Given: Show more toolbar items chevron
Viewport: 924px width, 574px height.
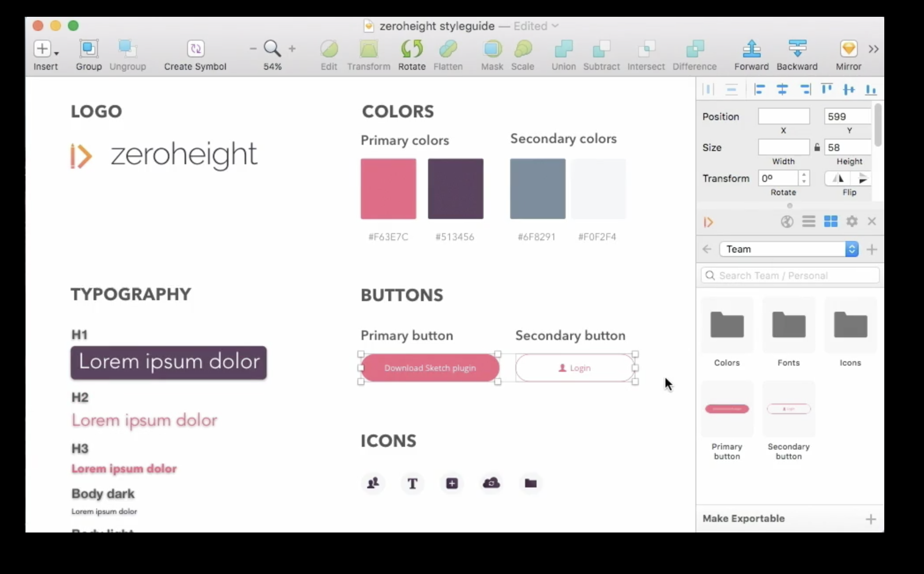Looking at the screenshot, I should [x=873, y=49].
